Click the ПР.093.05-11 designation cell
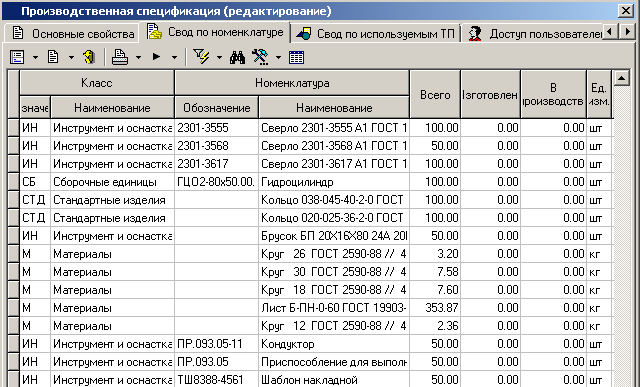The width and height of the screenshot is (640, 387). point(216,344)
